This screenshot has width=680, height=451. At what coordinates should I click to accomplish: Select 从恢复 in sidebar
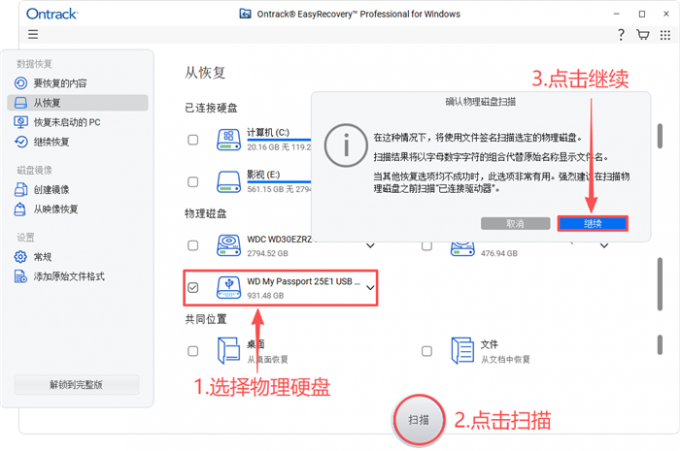pos(78,103)
